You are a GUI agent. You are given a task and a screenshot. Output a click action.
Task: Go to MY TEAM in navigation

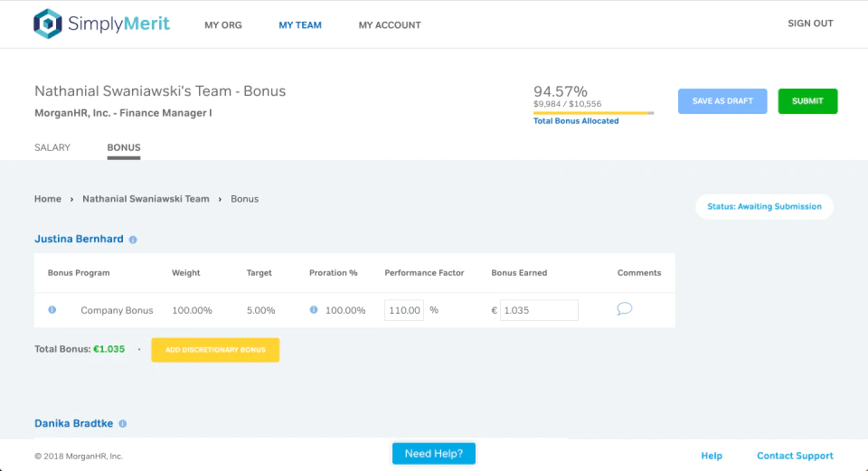300,25
